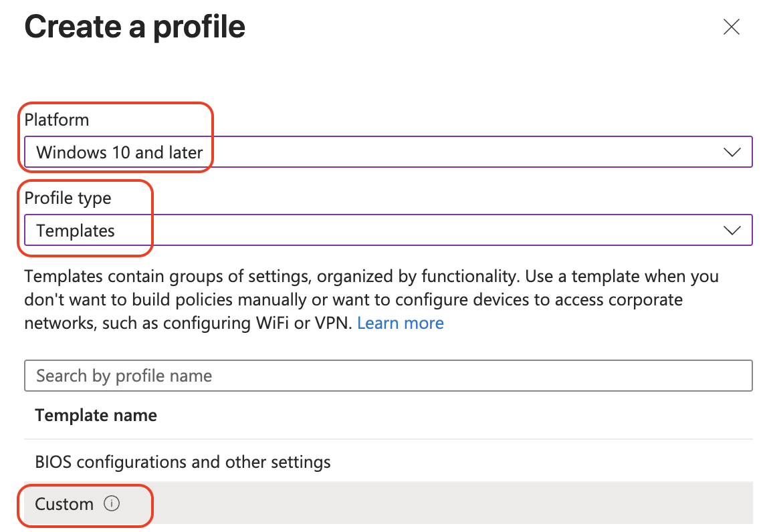The height and width of the screenshot is (532, 761).
Task: Click the Profile type field label
Action: [x=68, y=198]
